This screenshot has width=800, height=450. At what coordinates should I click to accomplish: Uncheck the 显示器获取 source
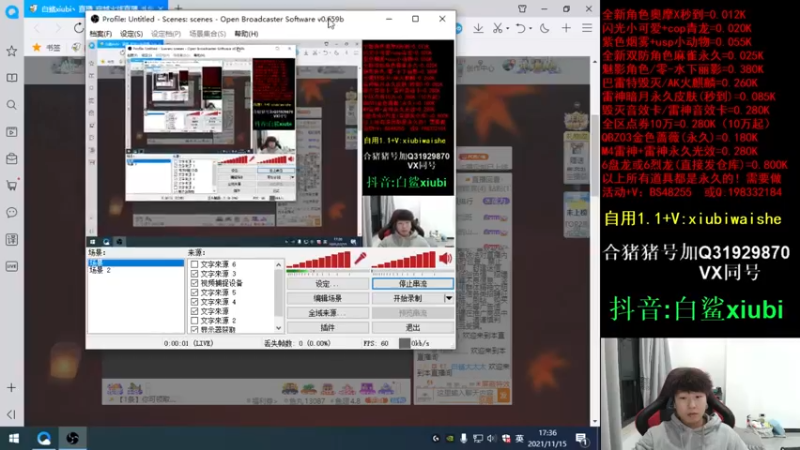pos(194,330)
